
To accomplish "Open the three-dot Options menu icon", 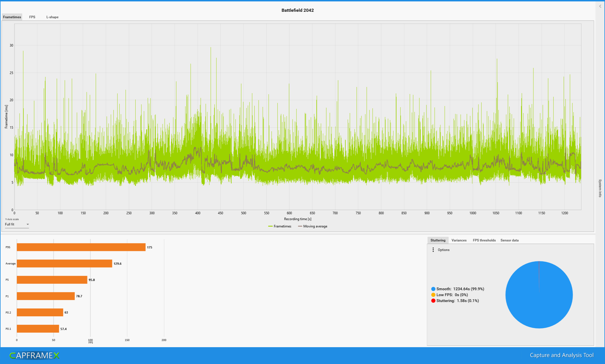I will [x=433, y=250].
